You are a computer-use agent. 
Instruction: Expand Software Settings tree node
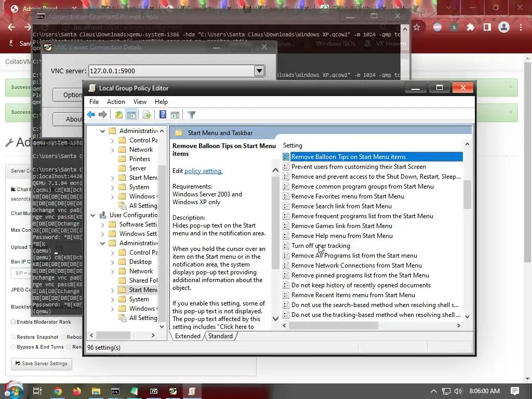coord(102,224)
